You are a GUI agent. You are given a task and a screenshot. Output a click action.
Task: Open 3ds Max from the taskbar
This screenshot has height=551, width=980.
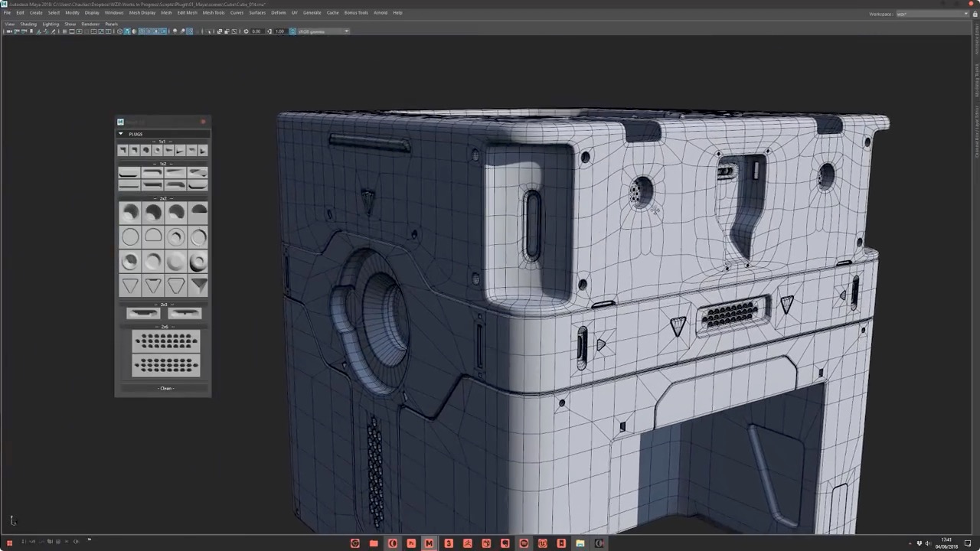click(449, 543)
